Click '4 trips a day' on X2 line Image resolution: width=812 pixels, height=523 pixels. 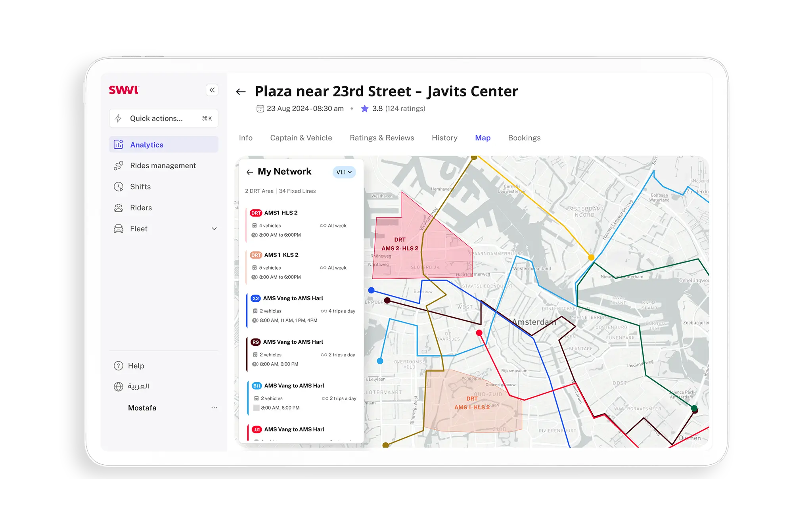click(342, 311)
